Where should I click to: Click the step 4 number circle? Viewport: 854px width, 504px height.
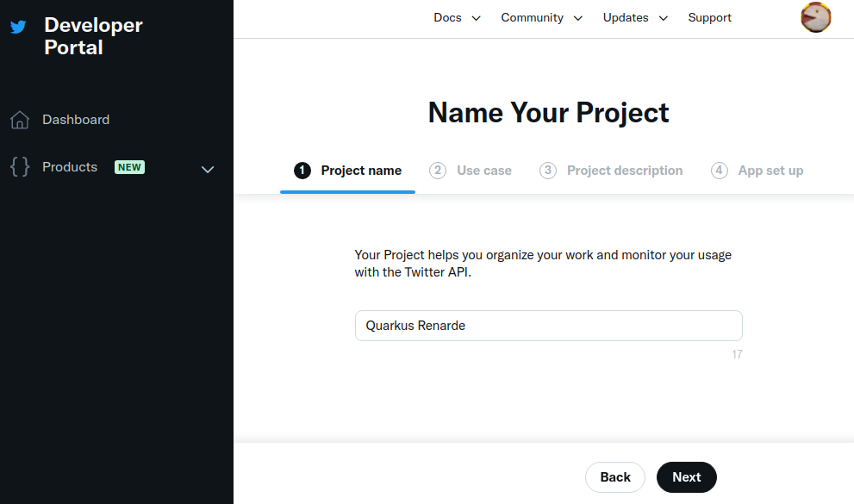pyautogui.click(x=719, y=171)
